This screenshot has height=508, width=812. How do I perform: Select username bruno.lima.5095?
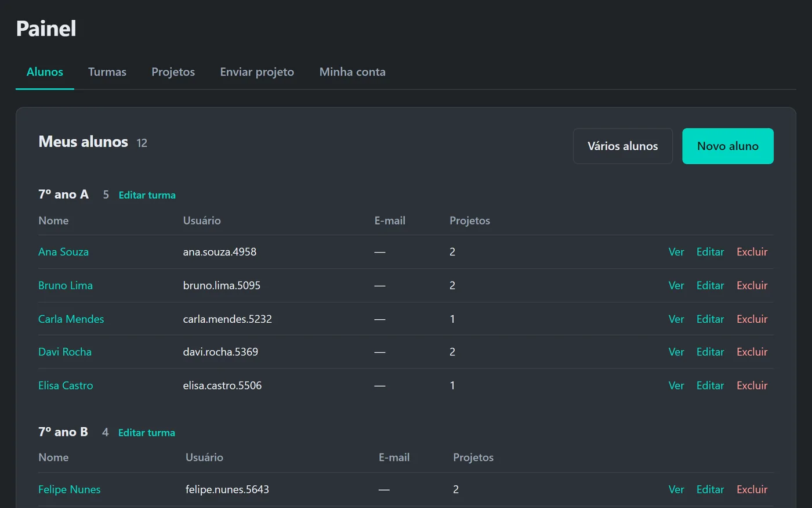click(x=222, y=286)
